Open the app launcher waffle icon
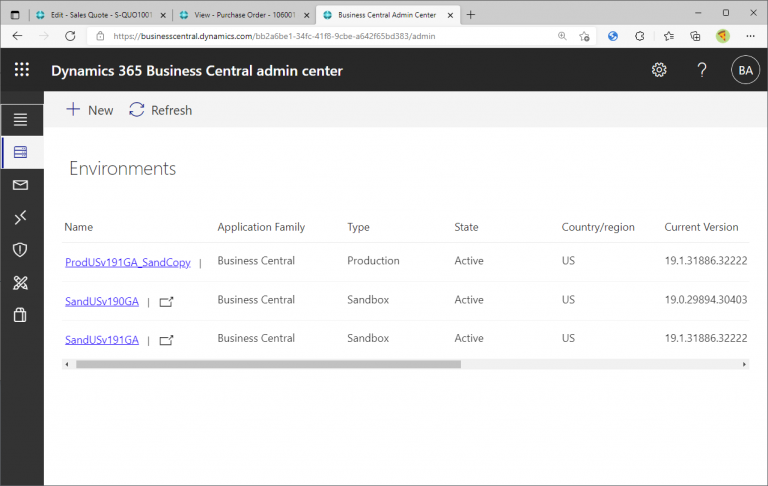Screen dimensions: 768x486 tap(21, 70)
